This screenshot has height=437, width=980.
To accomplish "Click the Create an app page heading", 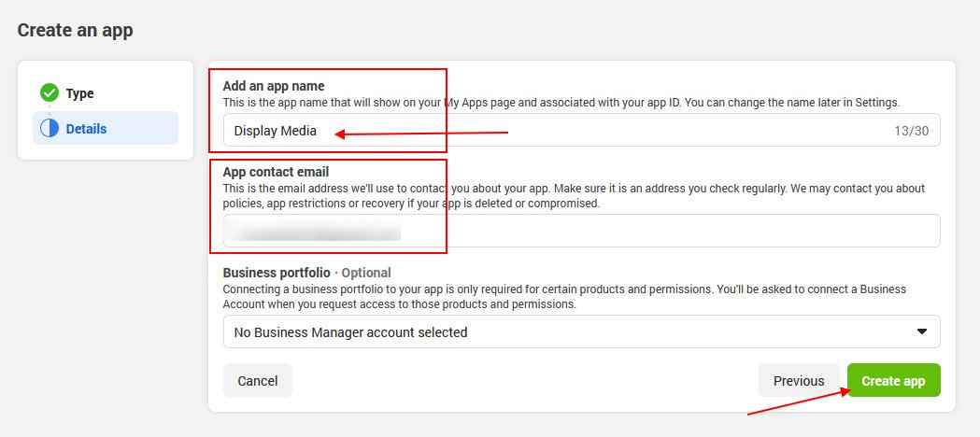I will [x=76, y=30].
